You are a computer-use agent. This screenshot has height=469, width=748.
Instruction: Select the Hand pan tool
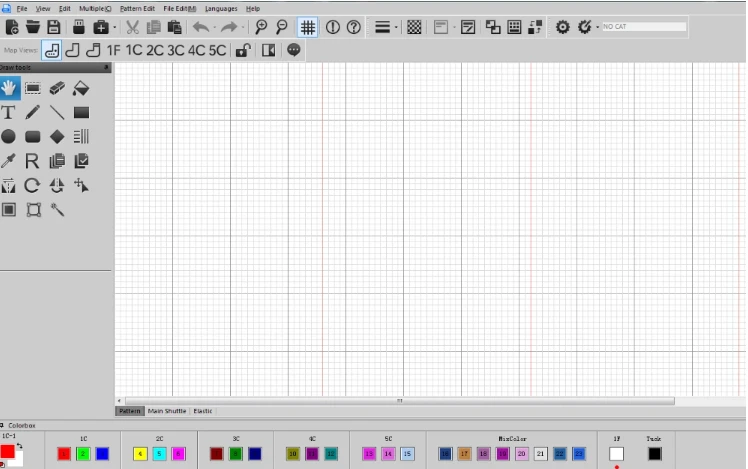(9, 88)
